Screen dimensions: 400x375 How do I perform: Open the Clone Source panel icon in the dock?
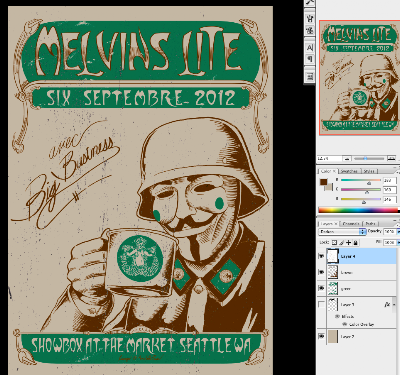(310, 31)
